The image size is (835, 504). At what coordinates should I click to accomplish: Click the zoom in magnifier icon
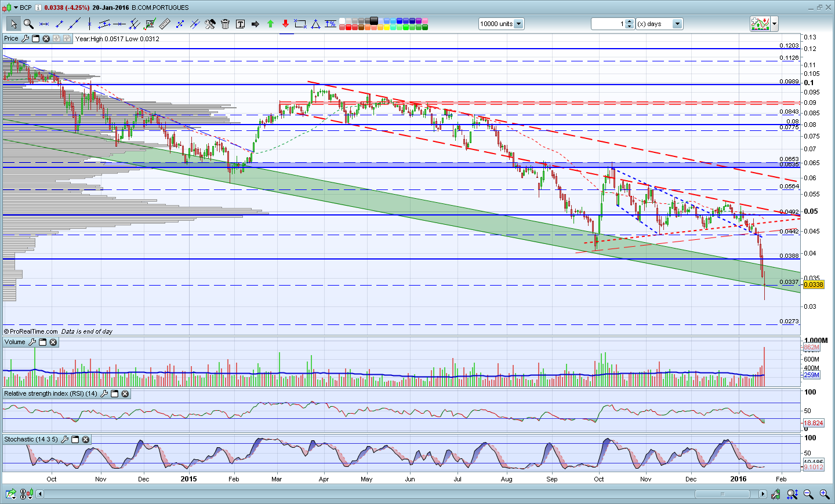pos(824,494)
